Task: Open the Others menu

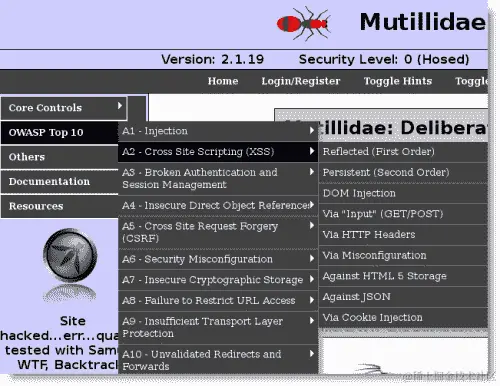Action: pyautogui.click(x=60, y=157)
